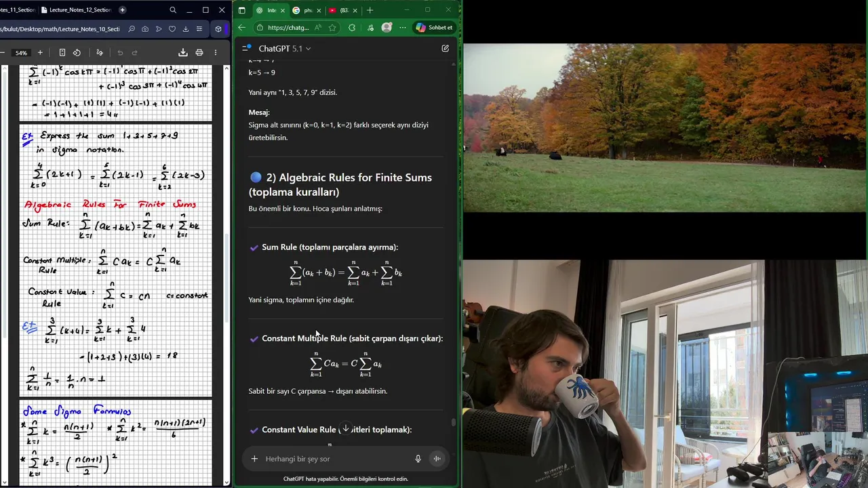Click the 'Mesaj:' label in chat

tap(259, 113)
